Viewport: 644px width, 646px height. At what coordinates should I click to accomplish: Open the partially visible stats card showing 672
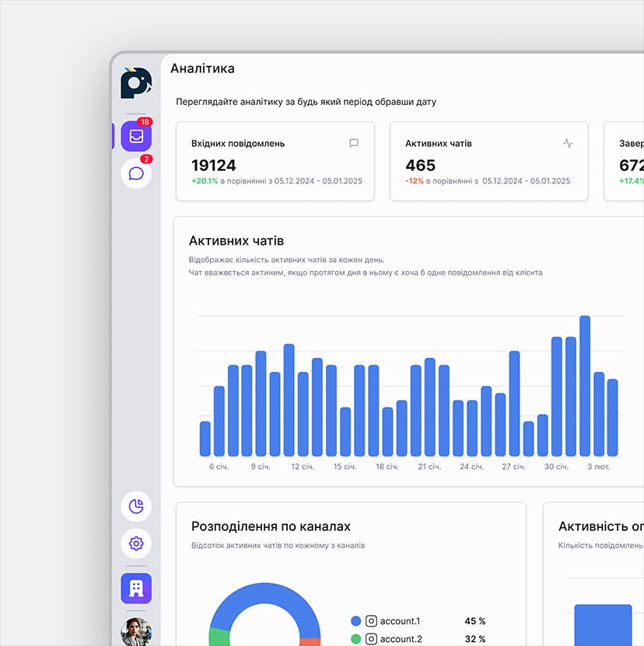pos(626,161)
